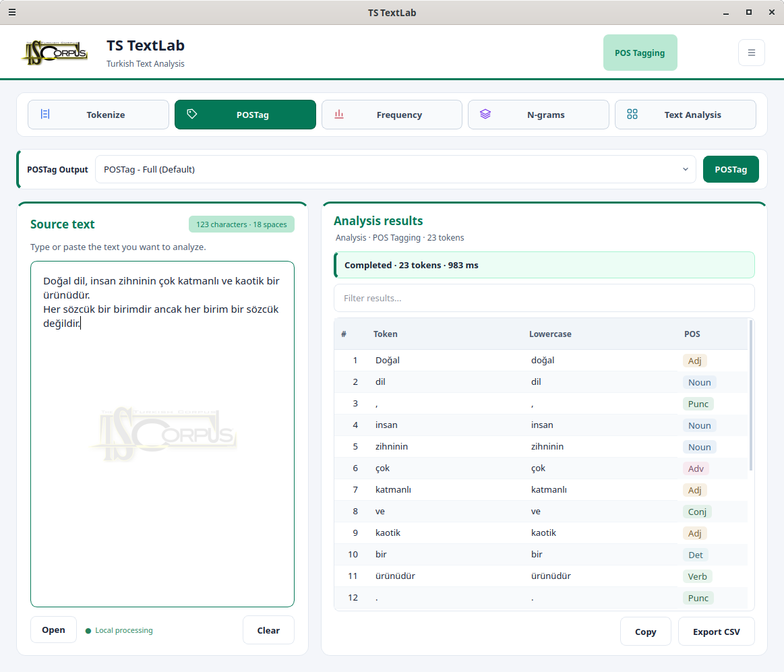Click the Punc tag in row 12
Screen dimensions: 784x672
pyautogui.click(x=698, y=597)
